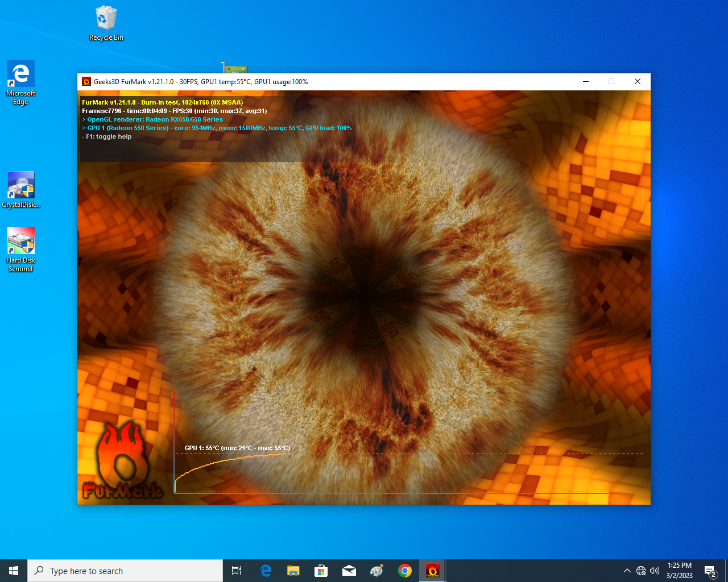Click the 'Type here to search' box
Viewport: 728px width, 582px height.
125,571
